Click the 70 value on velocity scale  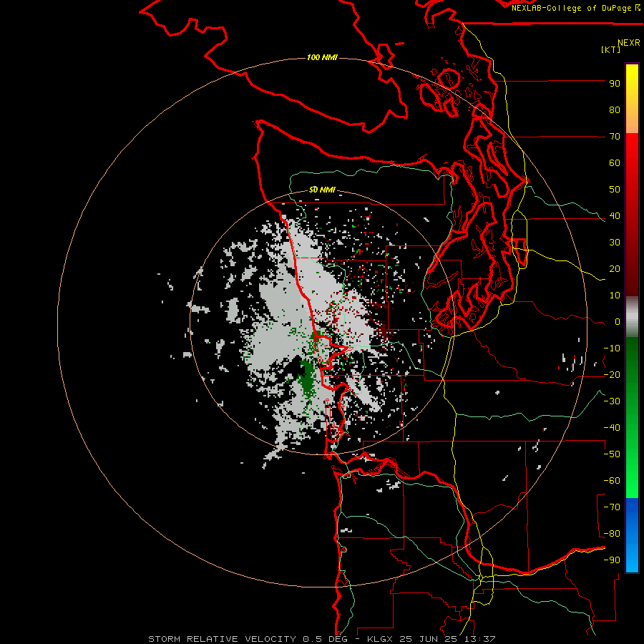615,137
